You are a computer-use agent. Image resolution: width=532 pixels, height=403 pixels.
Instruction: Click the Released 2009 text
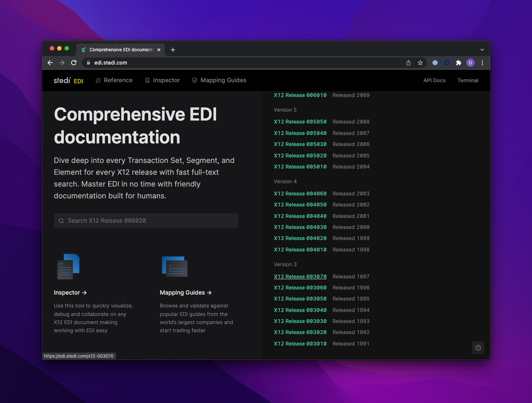pyautogui.click(x=351, y=95)
